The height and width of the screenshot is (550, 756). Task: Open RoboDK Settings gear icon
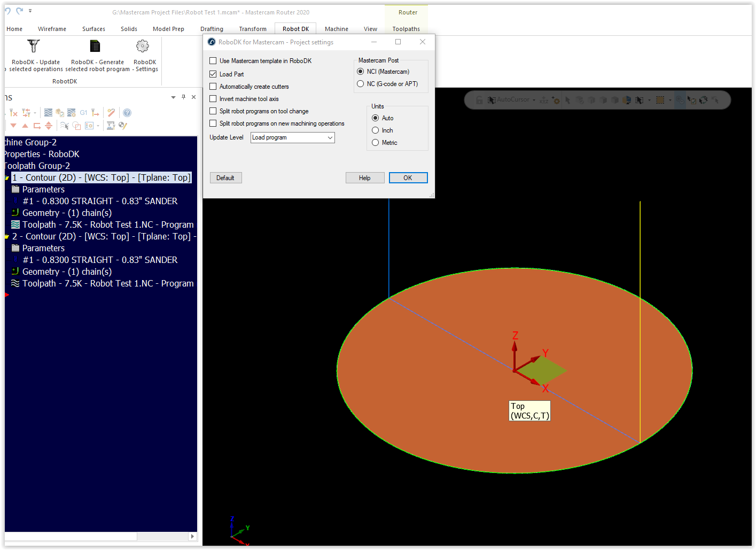(143, 47)
